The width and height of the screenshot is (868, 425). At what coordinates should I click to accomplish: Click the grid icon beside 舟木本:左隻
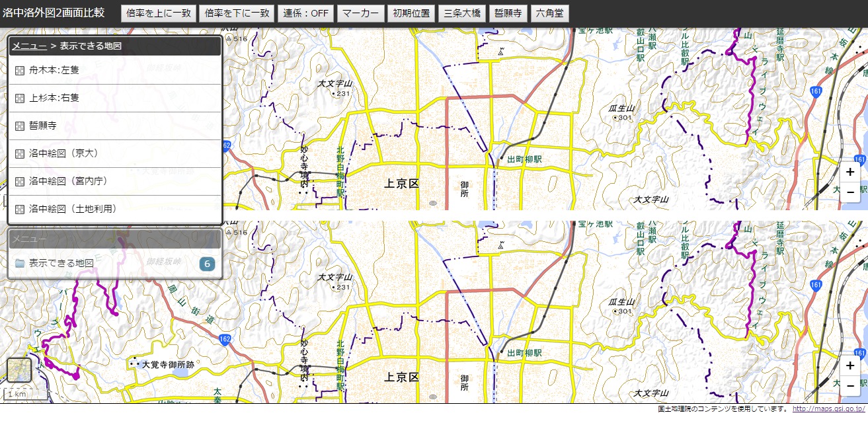pos(20,70)
